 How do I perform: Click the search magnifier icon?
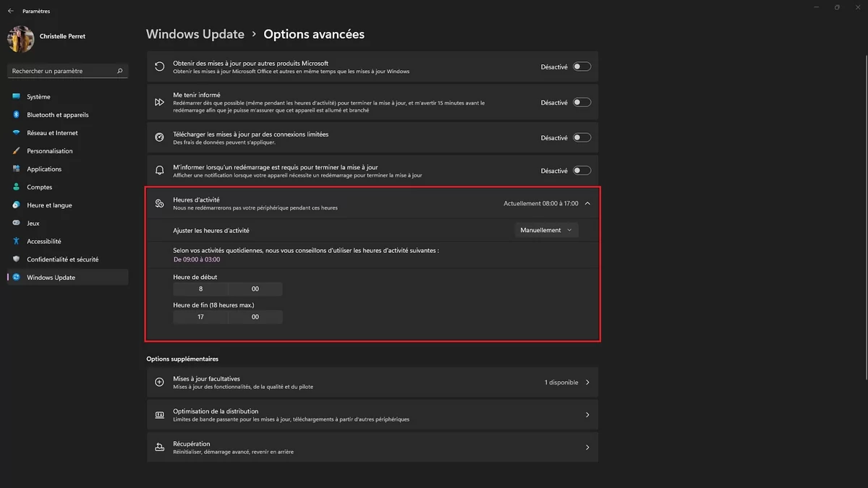pyautogui.click(x=120, y=71)
